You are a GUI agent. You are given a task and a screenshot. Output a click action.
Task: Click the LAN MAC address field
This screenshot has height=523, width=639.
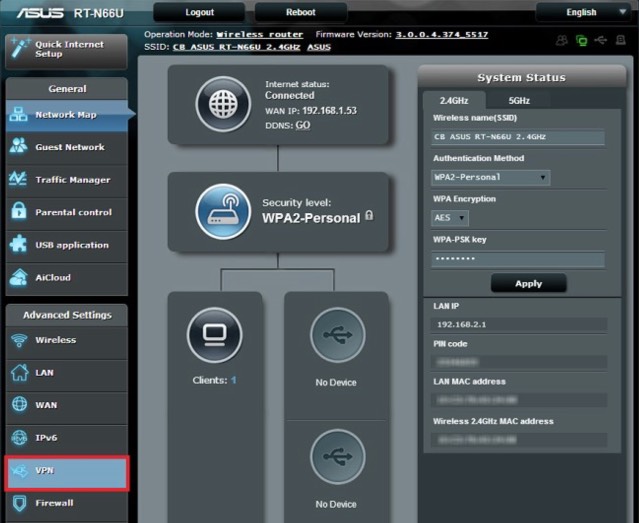click(519, 400)
